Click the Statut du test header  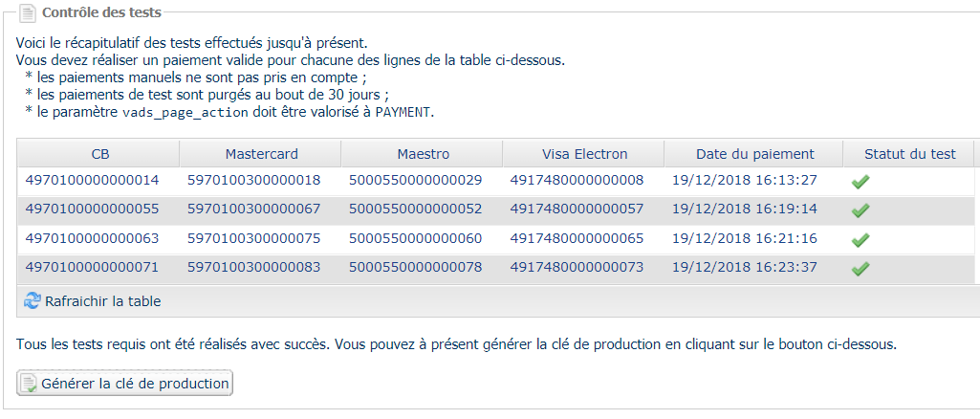[909, 154]
